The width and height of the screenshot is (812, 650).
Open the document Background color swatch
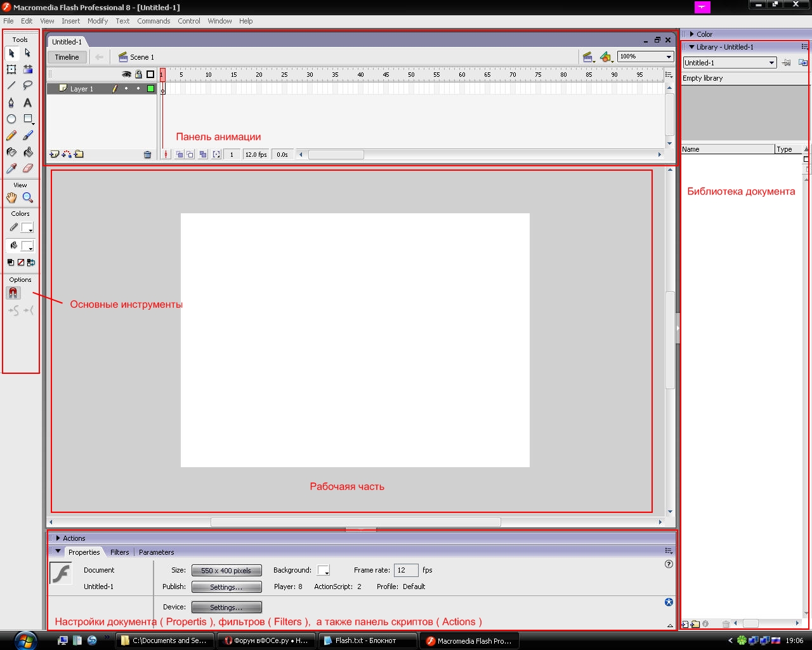click(x=323, y=571)
